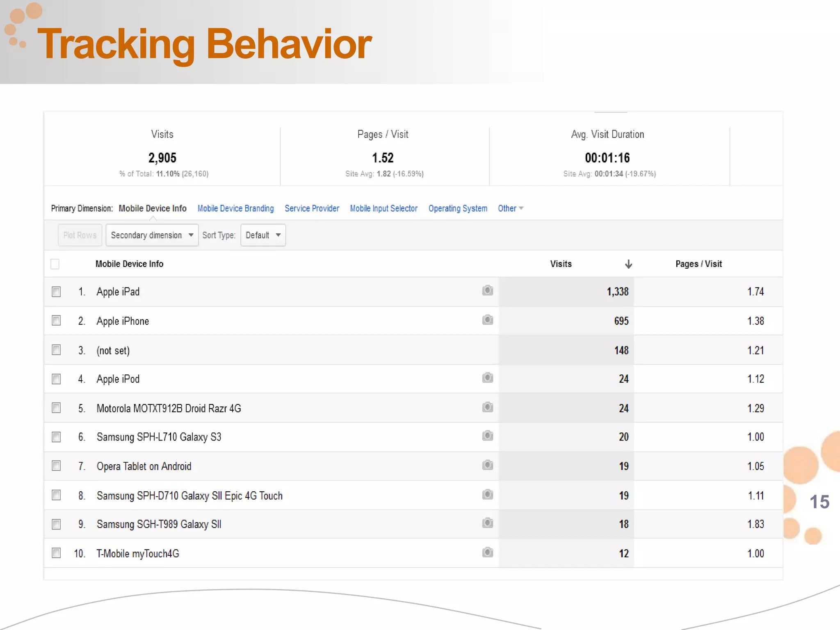Image resolution: width=840 pixels, height=630 pixels.
Task: Check the (not set) row checkbox
Action: [x=56, y=350]
